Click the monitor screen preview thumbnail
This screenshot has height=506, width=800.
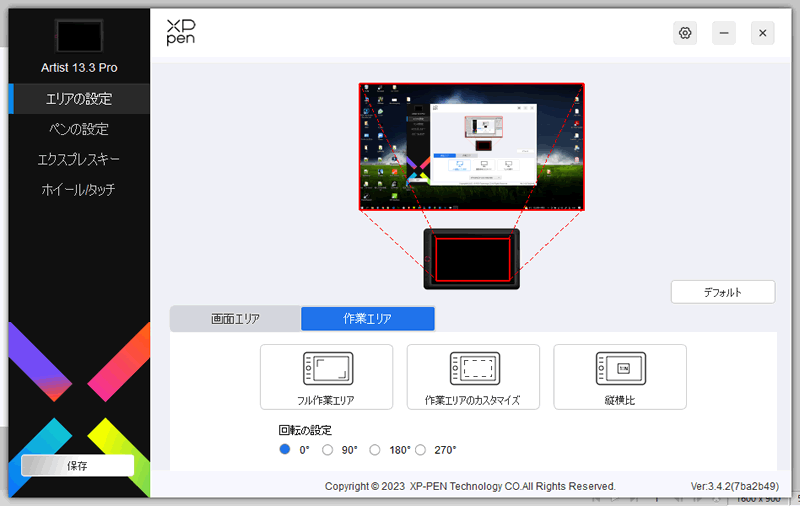click(x=471, y=147)
